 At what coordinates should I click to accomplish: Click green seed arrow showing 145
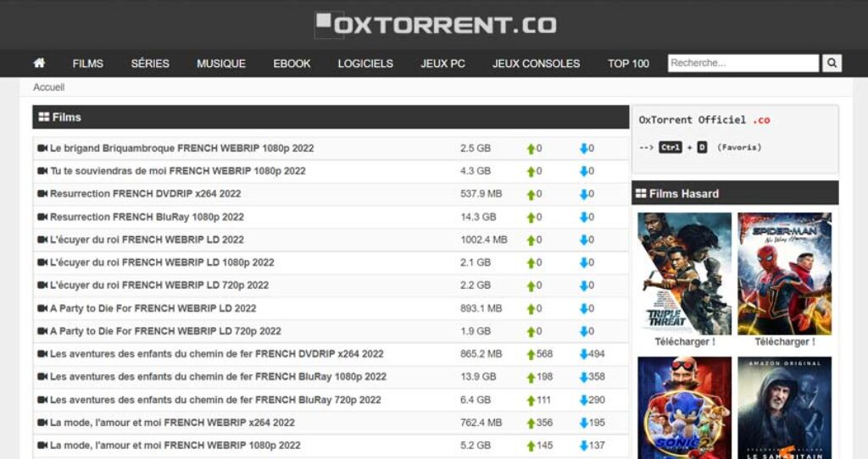pyautogui.click(x=531, y=445)
